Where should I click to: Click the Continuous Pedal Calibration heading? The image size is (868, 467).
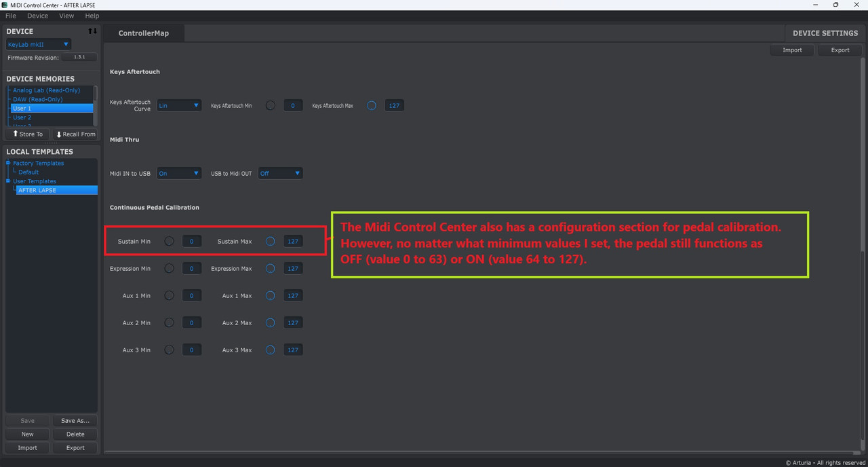tap(155, 207)
